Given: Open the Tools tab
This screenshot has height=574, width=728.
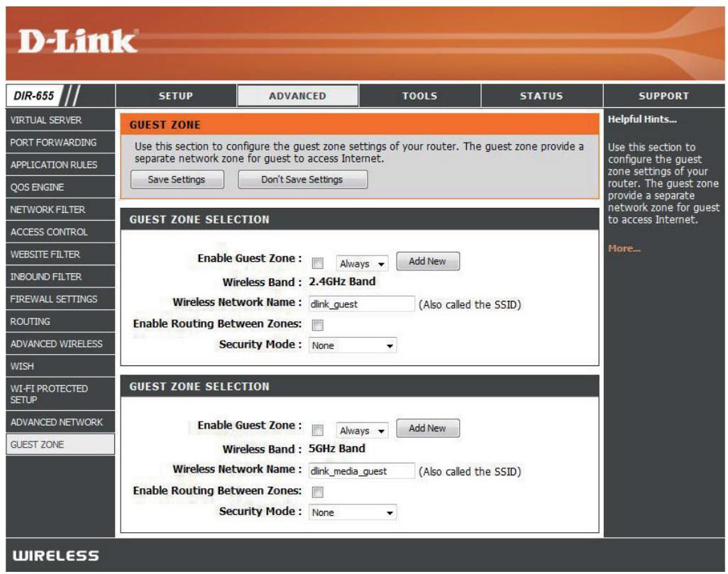Looking at the screenshot, I should [420, 96].
